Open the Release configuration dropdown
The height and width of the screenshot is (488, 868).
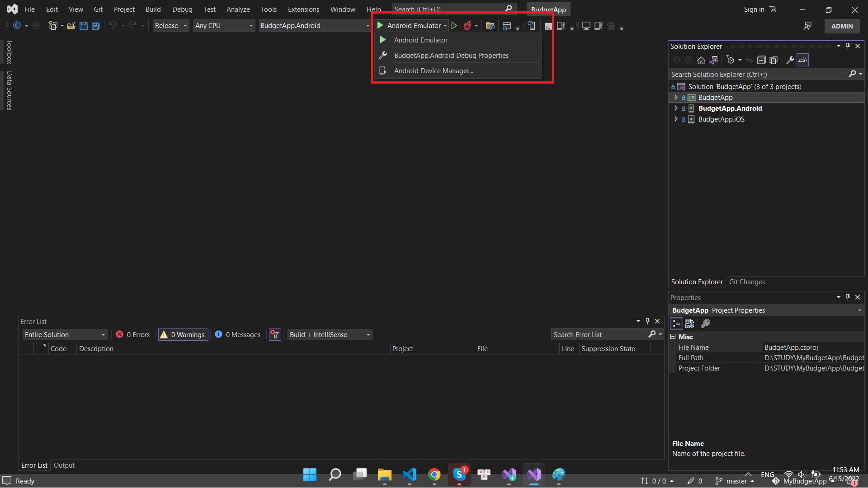click(x=170, y=26)
